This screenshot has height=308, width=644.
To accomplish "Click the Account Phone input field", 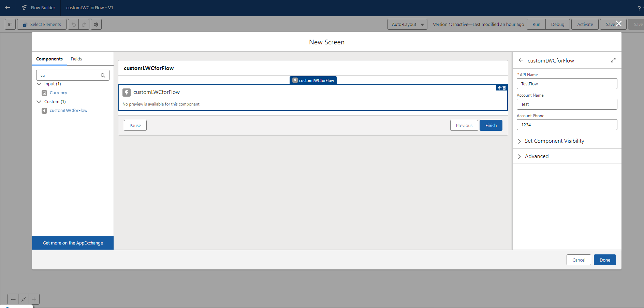I will tap(567, 125).
